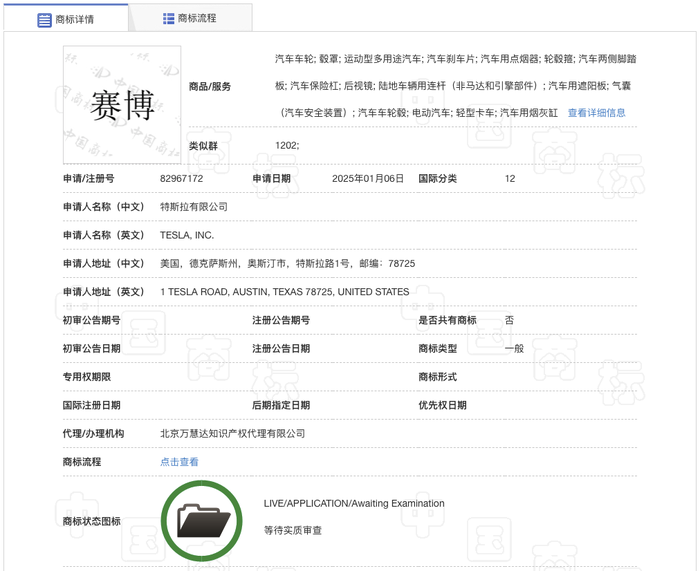Click the 优先权日期 label
The height and width of the screenshot is (571, 700).
[442, 405]
